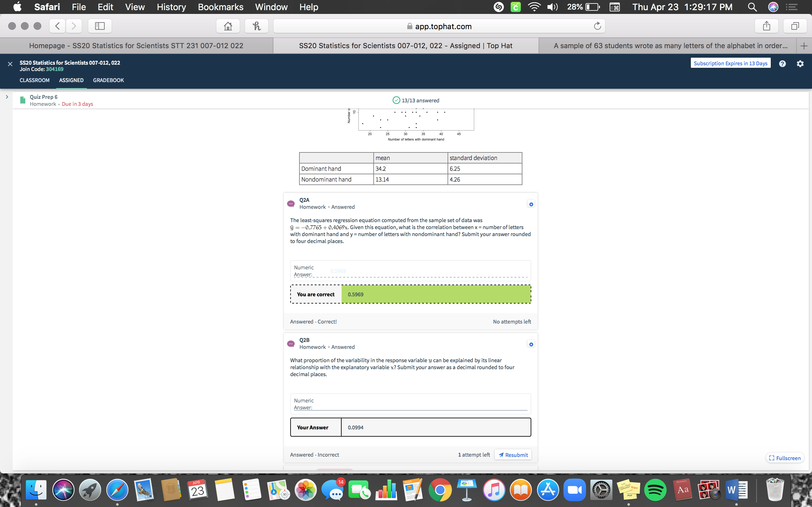Switch to the GRADEBOOK tab
Image resolution: width=812 pixels, height=507 pixels.
(x=108, y=80)
